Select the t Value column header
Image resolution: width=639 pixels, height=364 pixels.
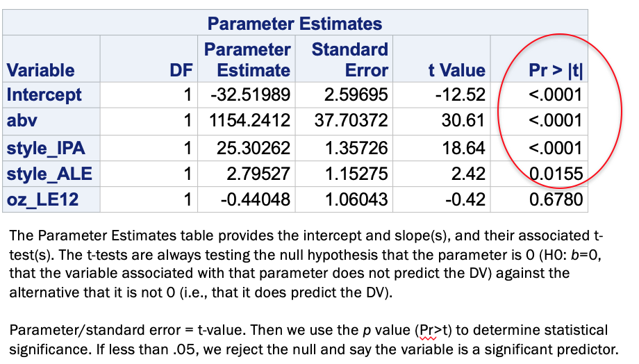457,70
